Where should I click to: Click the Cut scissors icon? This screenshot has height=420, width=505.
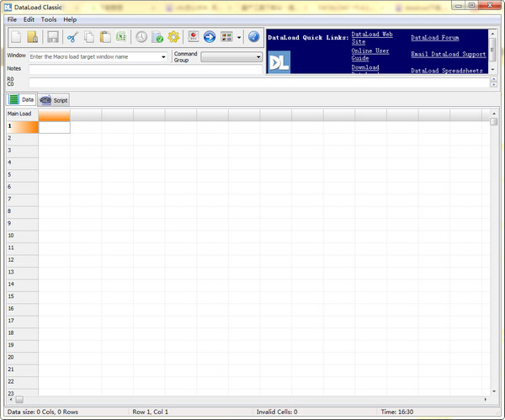point(72,37)
